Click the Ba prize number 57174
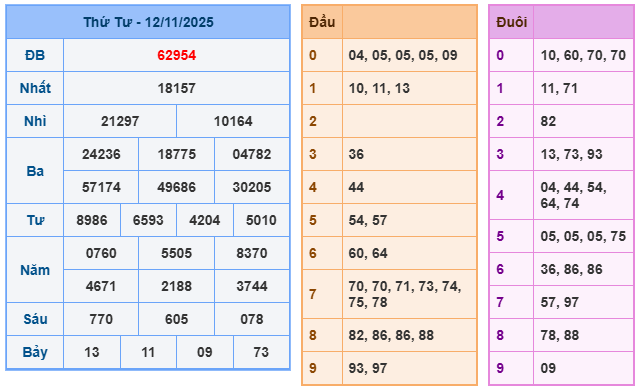The height and width of the screenshot is (391, 641). [101, 187]
